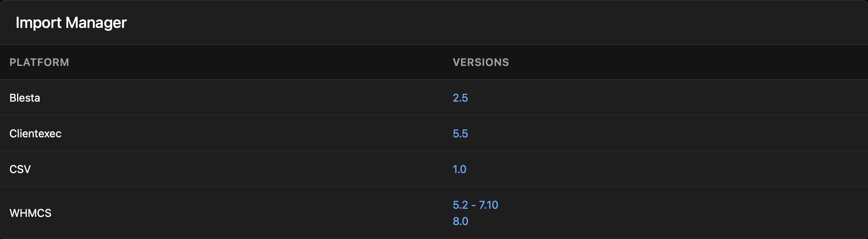The image size is (868, 239).
Task: Choose importer version 2.5 for Blesta
Action: point(460,98)
